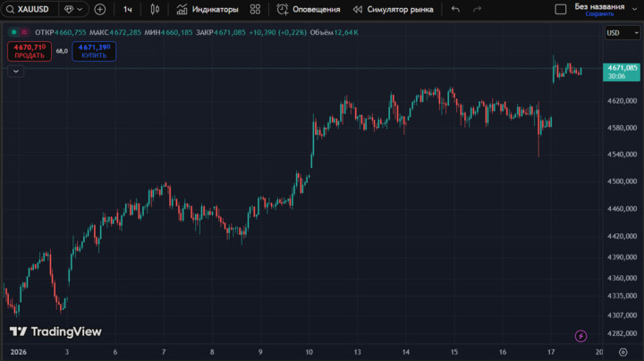Image resolution: width=644 pixels, height=361 pixels.
Task: Click the red ПРОДАТЬ sell button
Action: pos(30,51)
